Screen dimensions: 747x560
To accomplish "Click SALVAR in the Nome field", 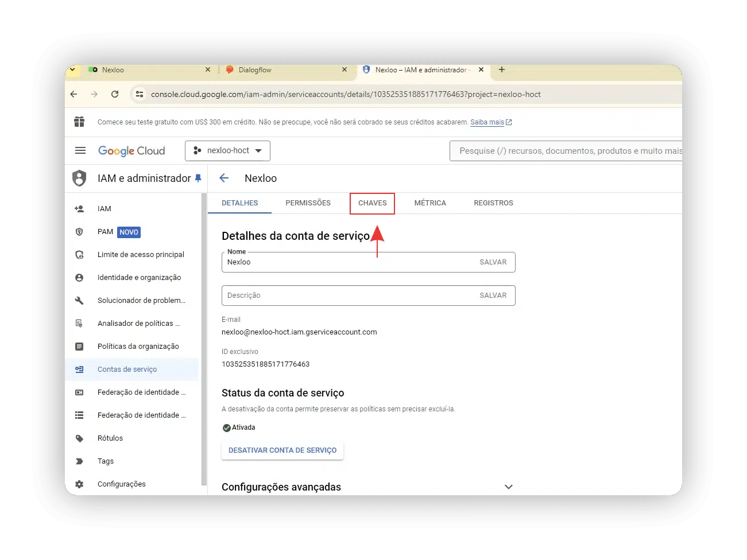I will click(x=493, y=262).
